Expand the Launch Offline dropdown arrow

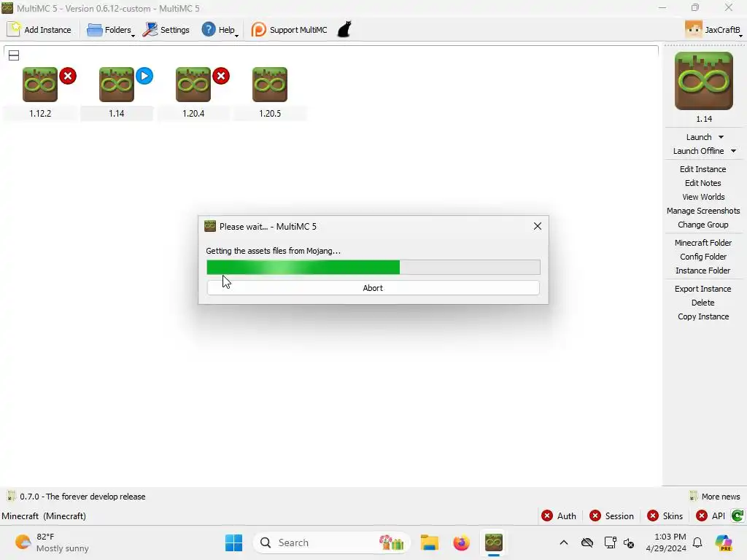point(734,151)
